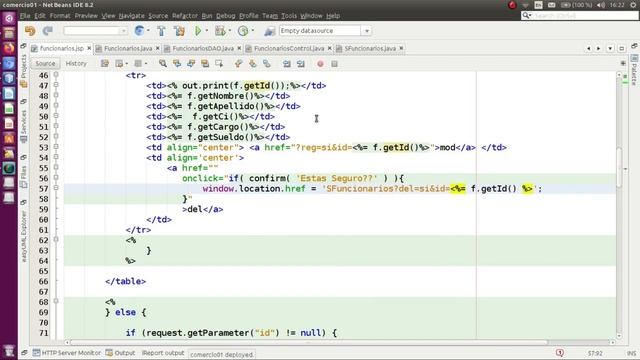This screenshot has height=360, width=640.
Task: Switch to the Funcionarios.java tab
Action: pyautogui.click(x=128, y=48)
